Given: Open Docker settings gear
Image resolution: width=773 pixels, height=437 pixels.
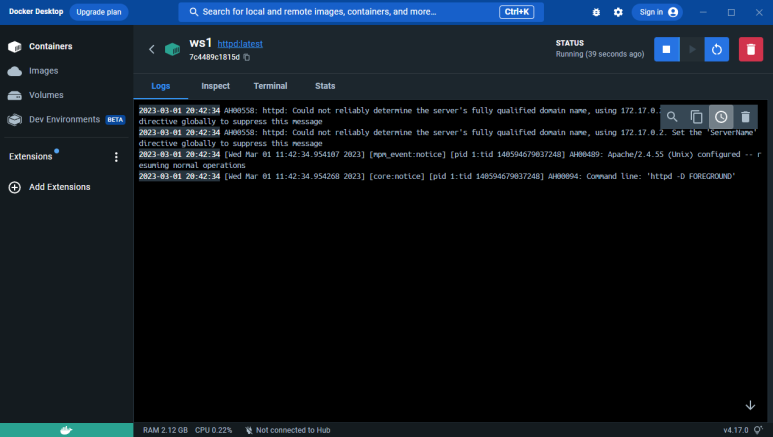Looking at the screenshot, I should coord(618,12).
